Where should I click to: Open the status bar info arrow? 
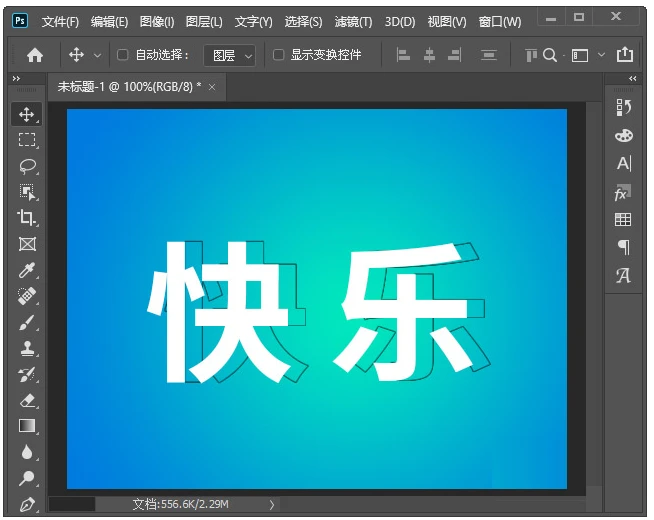click(x=272, y=505)
